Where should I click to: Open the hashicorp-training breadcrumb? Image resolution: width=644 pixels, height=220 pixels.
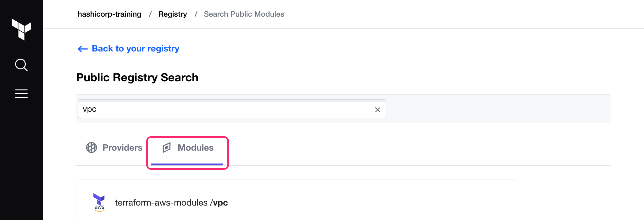click(109, 14)
